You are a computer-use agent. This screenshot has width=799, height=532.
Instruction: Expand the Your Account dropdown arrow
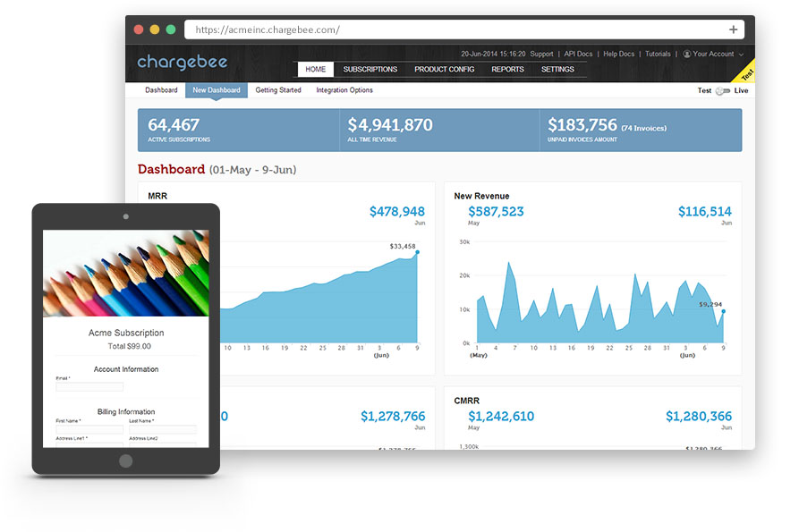click(x=741, y=55)
